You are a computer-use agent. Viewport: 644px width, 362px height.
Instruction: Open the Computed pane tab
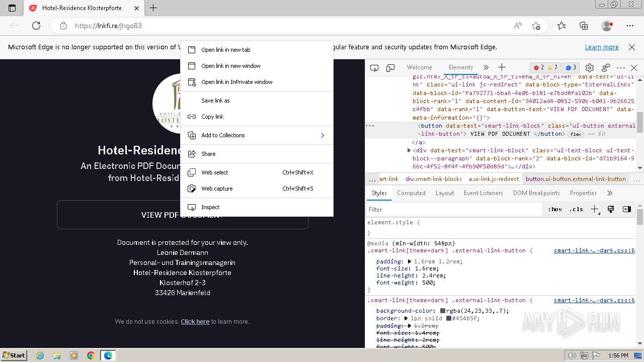pos(411,193)
